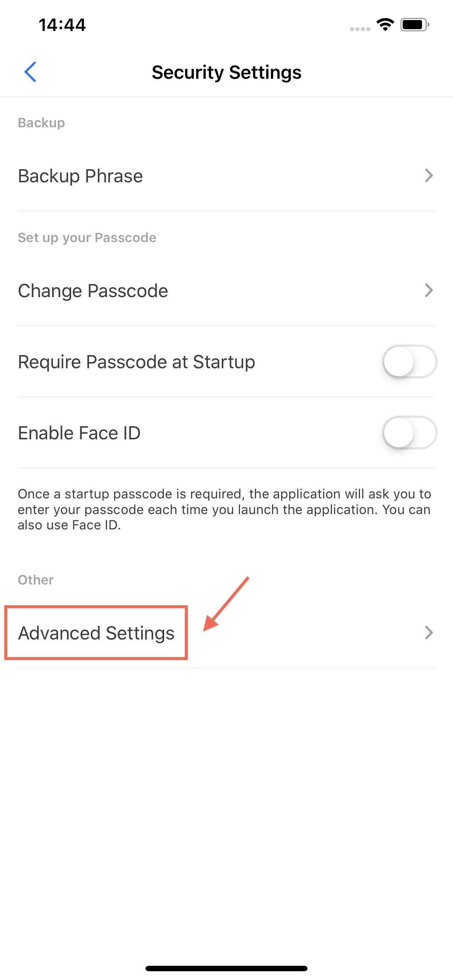The height and width of the screenshot is (980, 453).
Task: Open the Backup Phrase entry
Action: 80,176
